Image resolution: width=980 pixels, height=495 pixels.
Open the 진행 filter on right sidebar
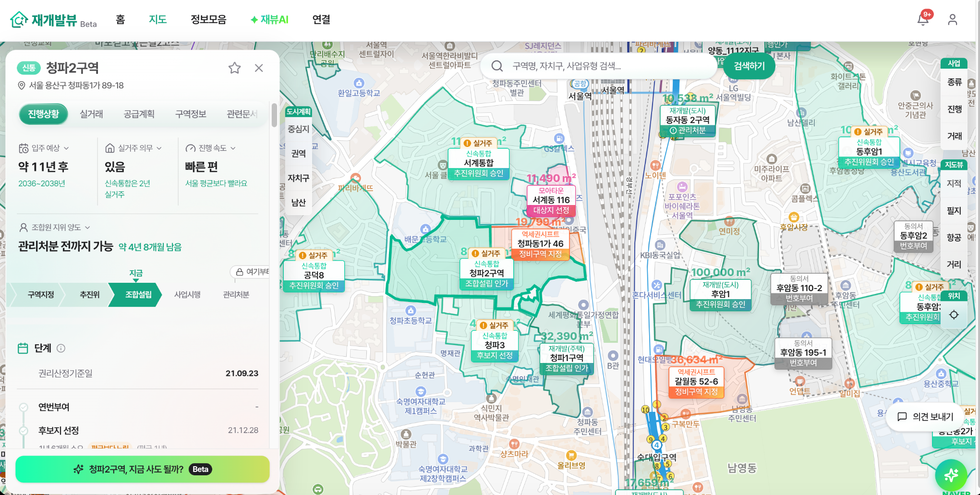click(954, 109)
